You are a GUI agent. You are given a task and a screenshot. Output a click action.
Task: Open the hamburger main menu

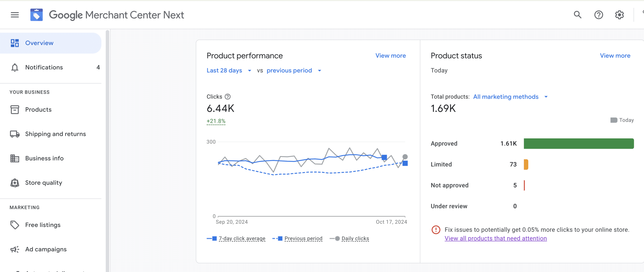tap(15, 15)
